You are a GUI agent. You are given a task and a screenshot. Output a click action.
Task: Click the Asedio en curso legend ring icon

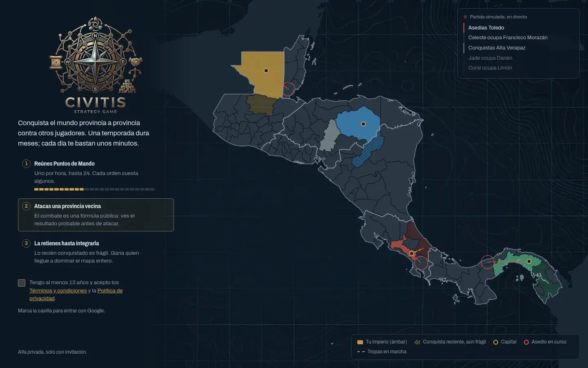[526, 342]
